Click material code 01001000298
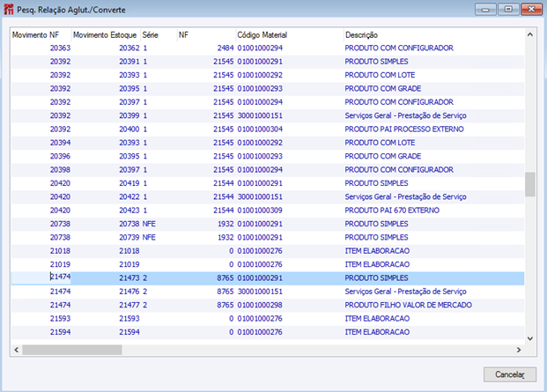The image size is (547, 392). 260,305
